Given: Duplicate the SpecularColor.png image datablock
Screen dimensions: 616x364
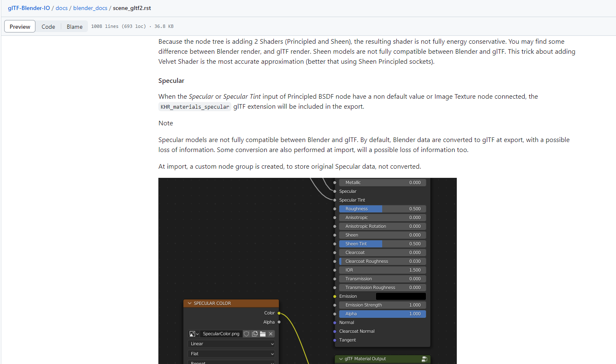Looking at the screenshot, I should click(254, 334).
